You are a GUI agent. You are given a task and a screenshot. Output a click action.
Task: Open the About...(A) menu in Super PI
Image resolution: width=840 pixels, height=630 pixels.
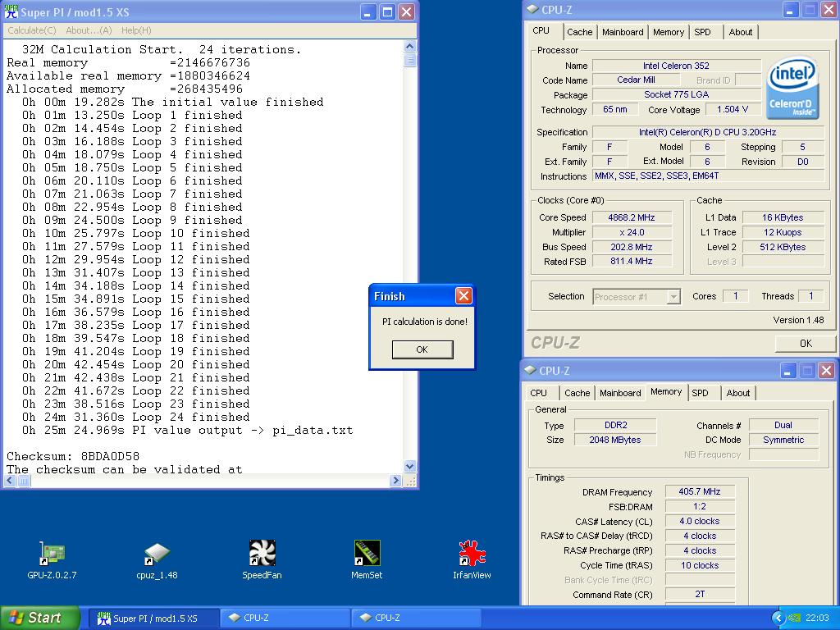click(89, 30)
